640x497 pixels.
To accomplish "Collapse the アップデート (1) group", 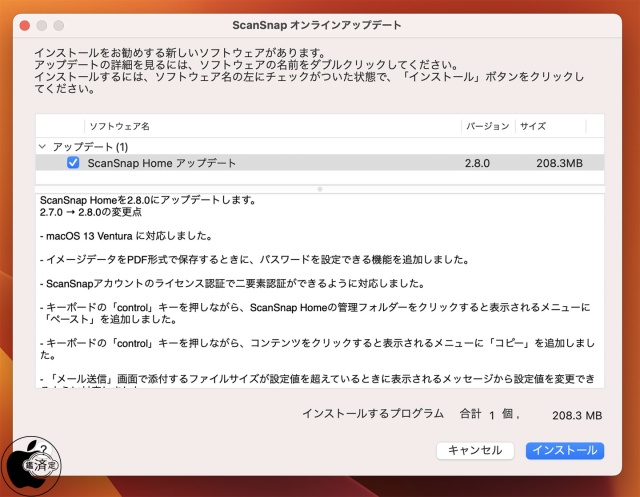I will (42, 146).
